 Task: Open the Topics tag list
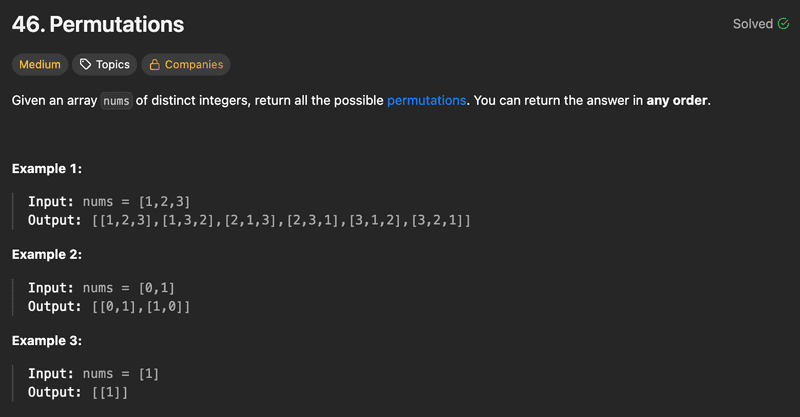pos(104,65)
